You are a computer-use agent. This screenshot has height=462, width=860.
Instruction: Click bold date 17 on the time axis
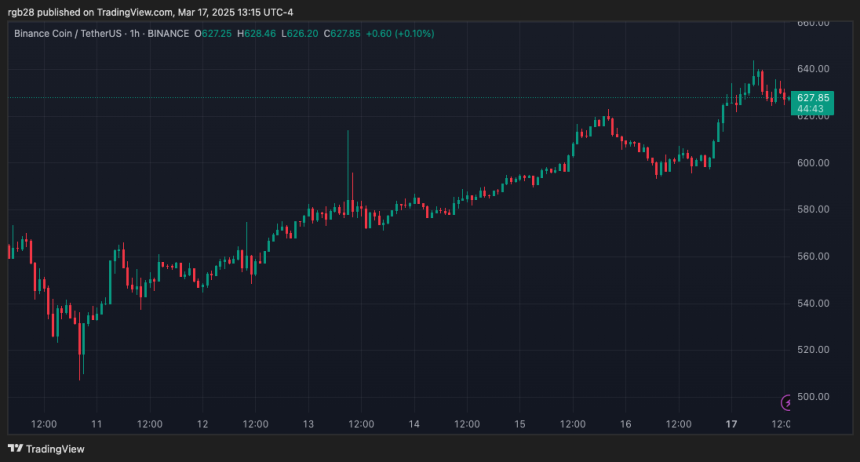coord(731,425)
